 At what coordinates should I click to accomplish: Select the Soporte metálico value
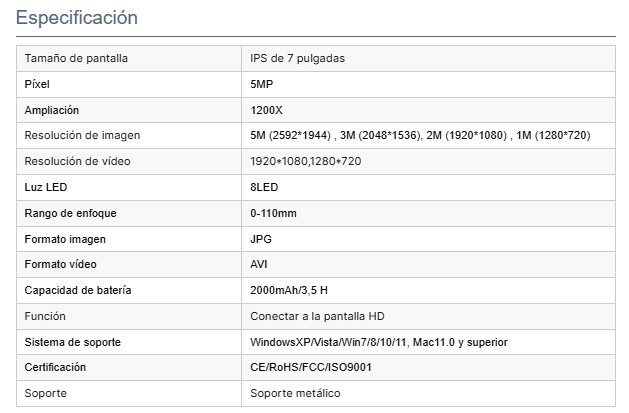(295, 393)
